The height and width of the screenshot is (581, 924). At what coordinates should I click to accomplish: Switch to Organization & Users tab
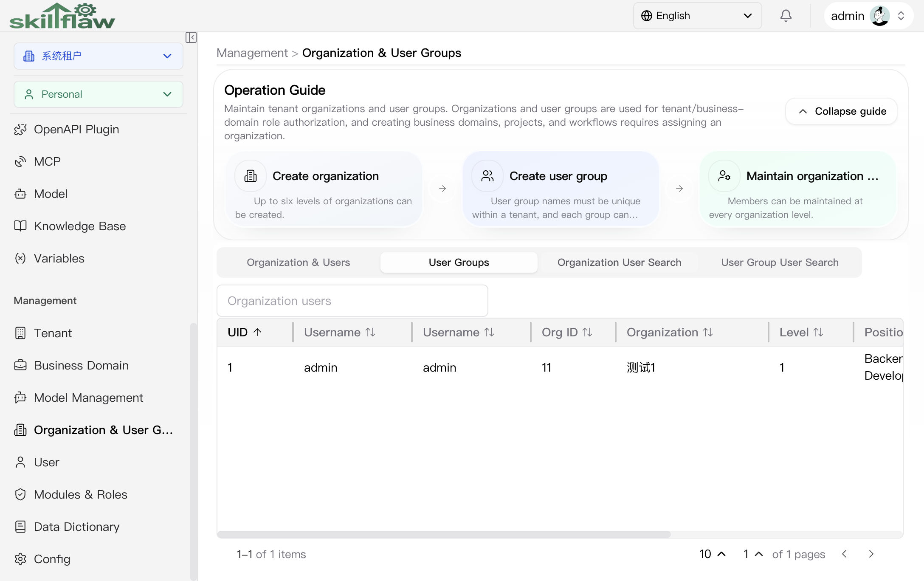click(299, 262)
